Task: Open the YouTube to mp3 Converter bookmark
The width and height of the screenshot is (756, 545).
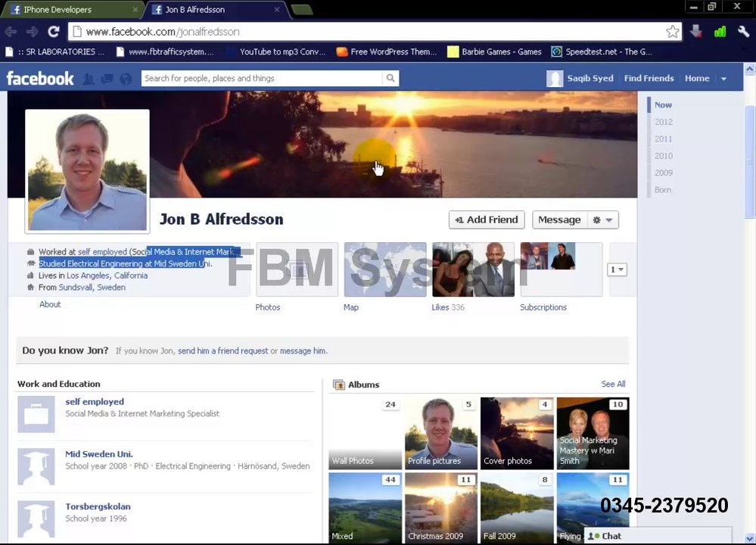Action: tap(276, 51)
